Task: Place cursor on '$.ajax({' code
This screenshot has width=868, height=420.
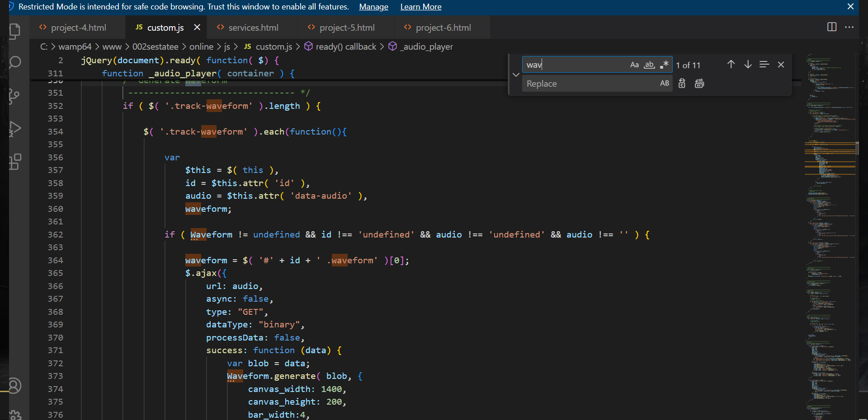Action: [x=206, y=273]
